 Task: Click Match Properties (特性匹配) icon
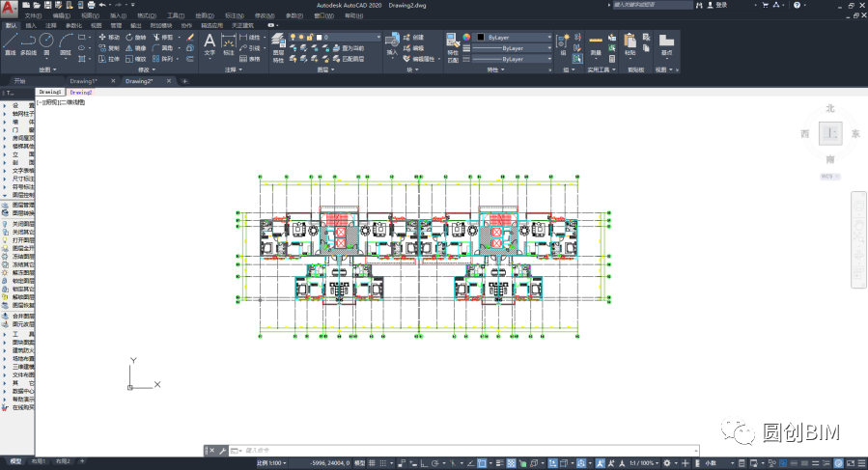452,47
